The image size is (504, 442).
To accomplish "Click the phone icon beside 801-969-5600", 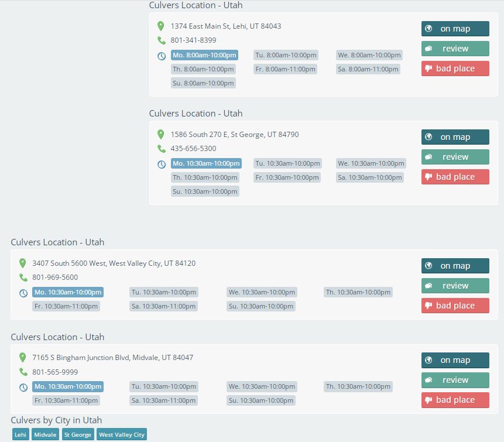I will pos(23,277).
